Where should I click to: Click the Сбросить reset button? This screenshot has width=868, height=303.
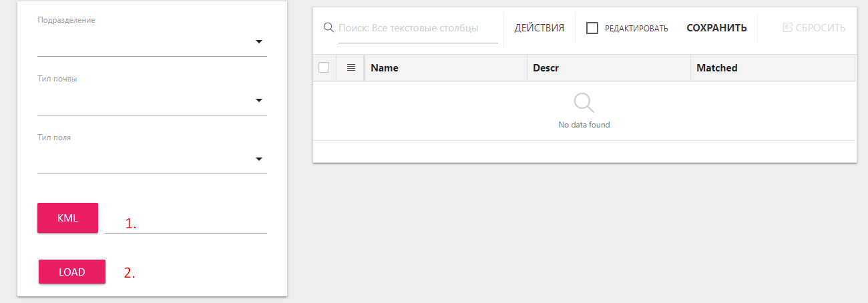(x=813, y=28)
